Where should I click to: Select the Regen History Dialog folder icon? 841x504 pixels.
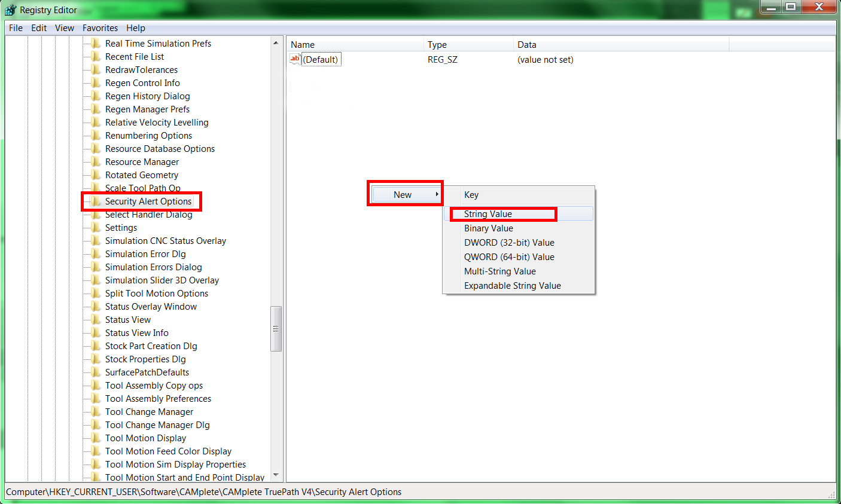click(96, 96)
